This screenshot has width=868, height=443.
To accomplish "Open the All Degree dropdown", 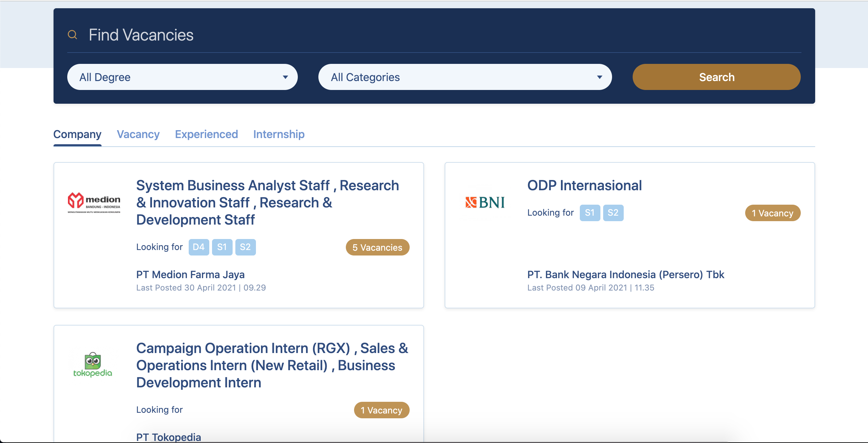I will pos(182,77).
